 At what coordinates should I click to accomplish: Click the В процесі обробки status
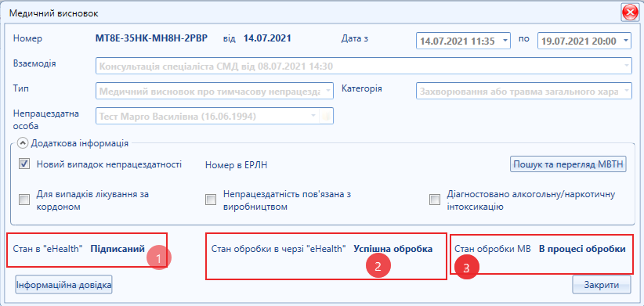pos(582,249)
